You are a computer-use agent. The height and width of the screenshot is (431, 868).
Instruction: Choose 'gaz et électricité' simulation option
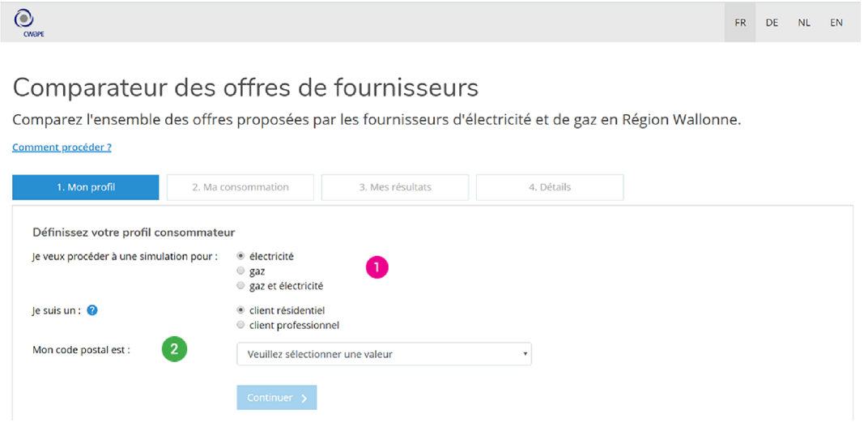[x=240, y=287]
